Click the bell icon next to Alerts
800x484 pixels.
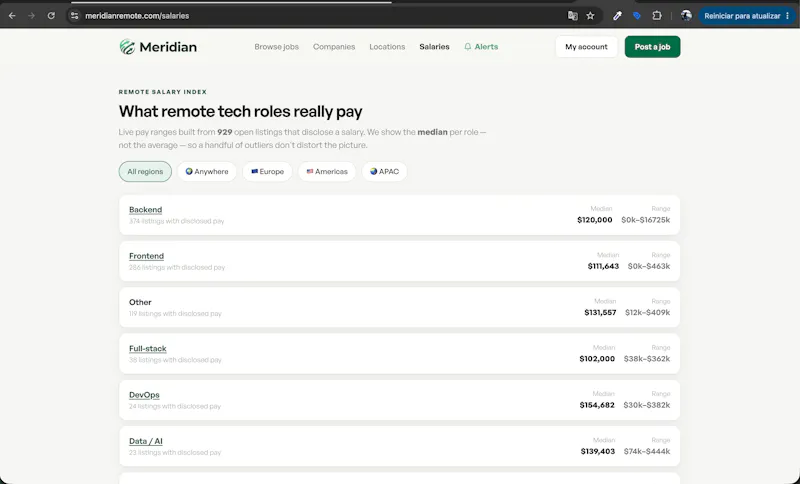click(467, 47)
